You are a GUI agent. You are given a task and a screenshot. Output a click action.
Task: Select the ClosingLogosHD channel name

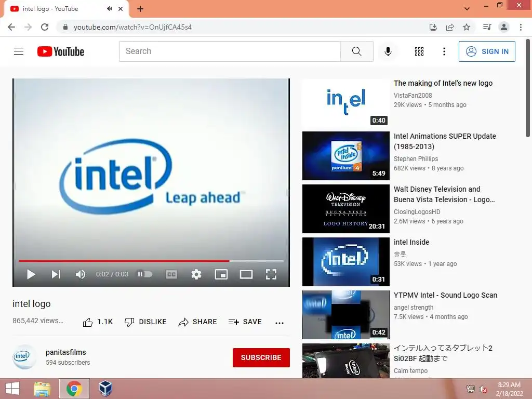pyautogui.click(x=417, y=212)
